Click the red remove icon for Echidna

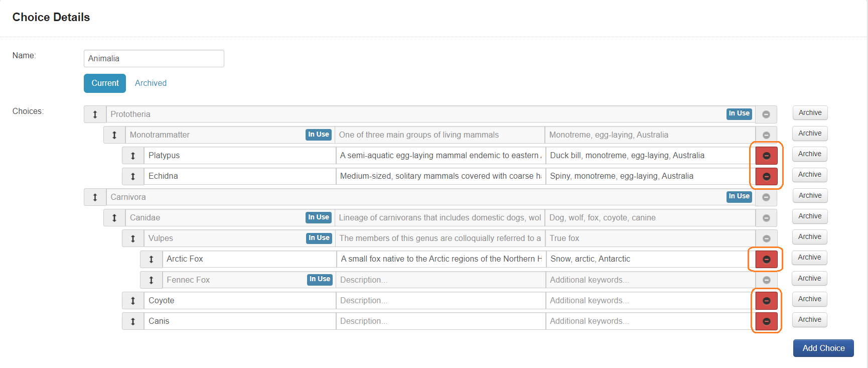pos(766,176)
